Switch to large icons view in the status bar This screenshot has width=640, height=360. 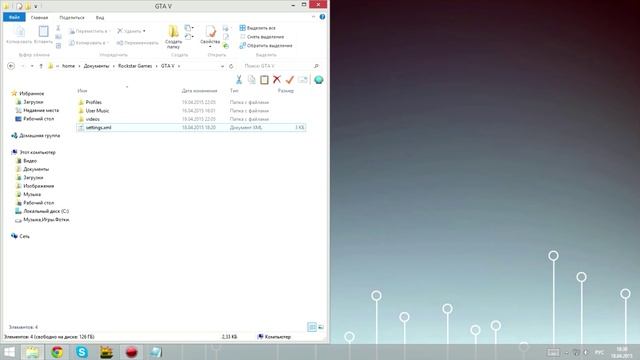click(x=321, y=327)
